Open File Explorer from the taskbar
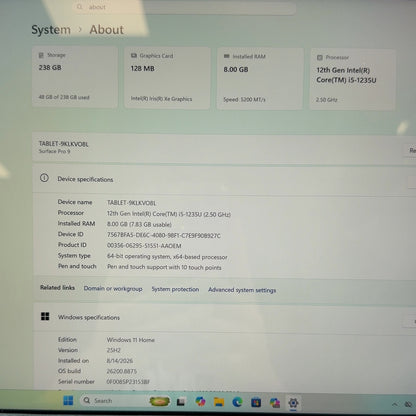 click(219, 402)
